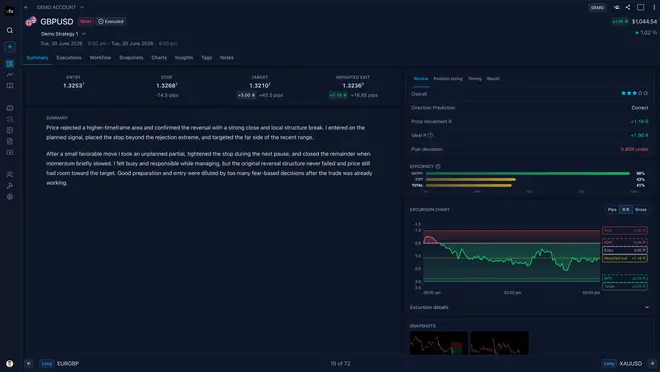Screen dimensions: 660x372
Task: Click the share icon in top bar
Action: [x=628, y=7]
